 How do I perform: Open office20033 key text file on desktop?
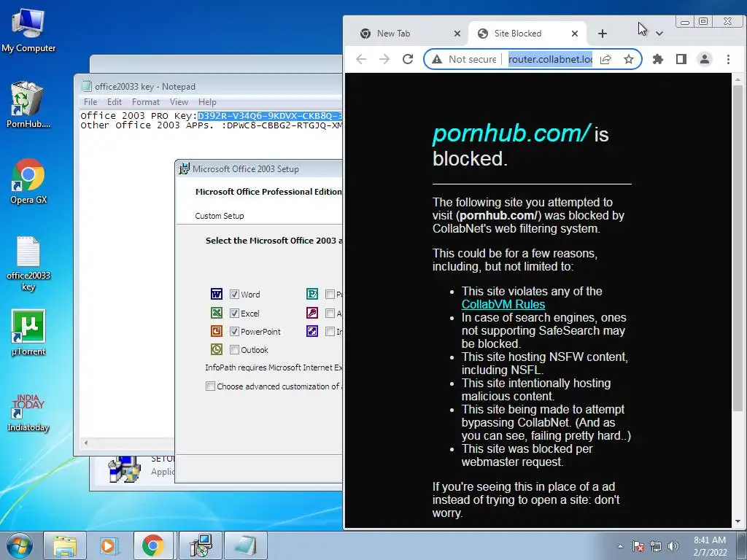pyautogui.click(x=28, y=263)
